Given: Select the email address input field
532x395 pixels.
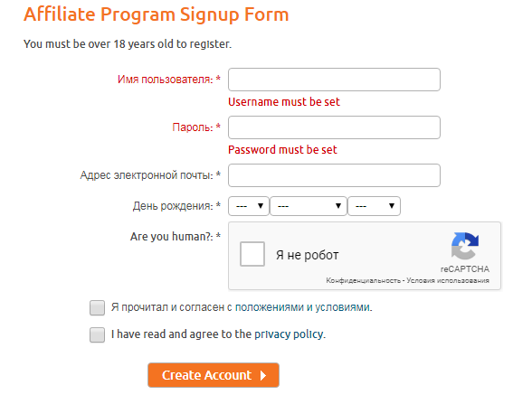Looking at the screenshot, I should click(x=334, y=175).
